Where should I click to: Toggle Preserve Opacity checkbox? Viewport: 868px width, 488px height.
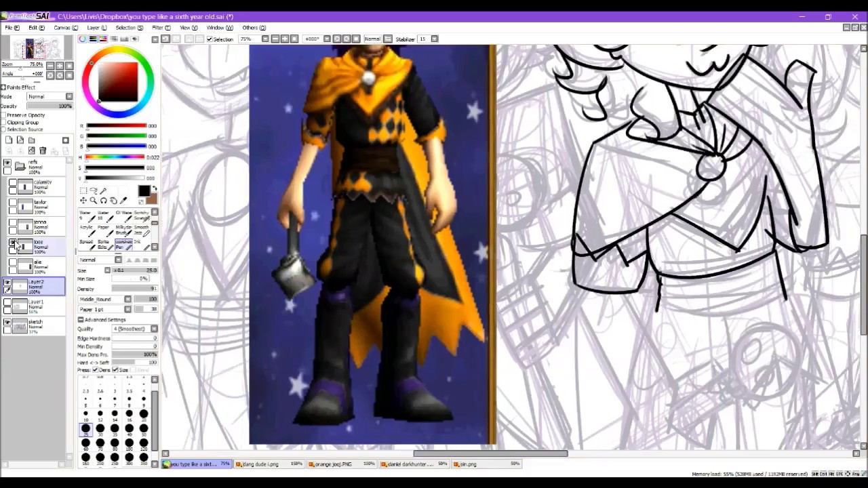3,115
